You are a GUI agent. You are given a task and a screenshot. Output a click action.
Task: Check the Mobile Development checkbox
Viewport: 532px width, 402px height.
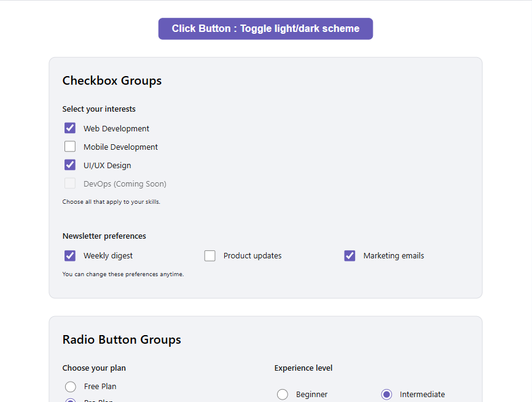70,147
